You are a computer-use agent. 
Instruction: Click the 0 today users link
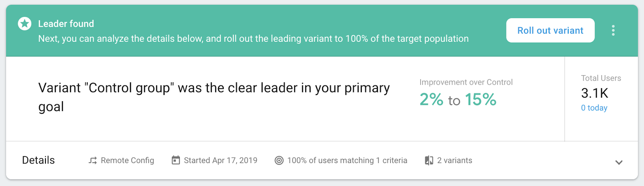click(x=594, y=108)
